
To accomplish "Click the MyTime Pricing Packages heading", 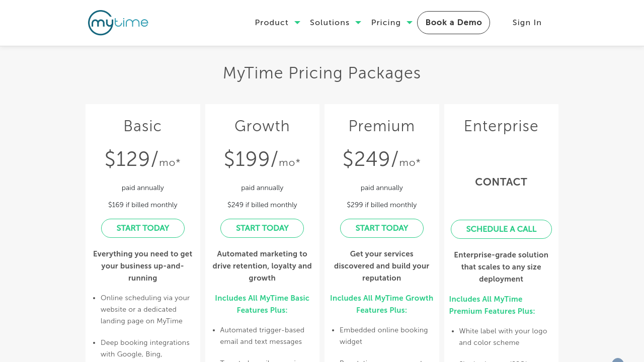I will [322, 73].
